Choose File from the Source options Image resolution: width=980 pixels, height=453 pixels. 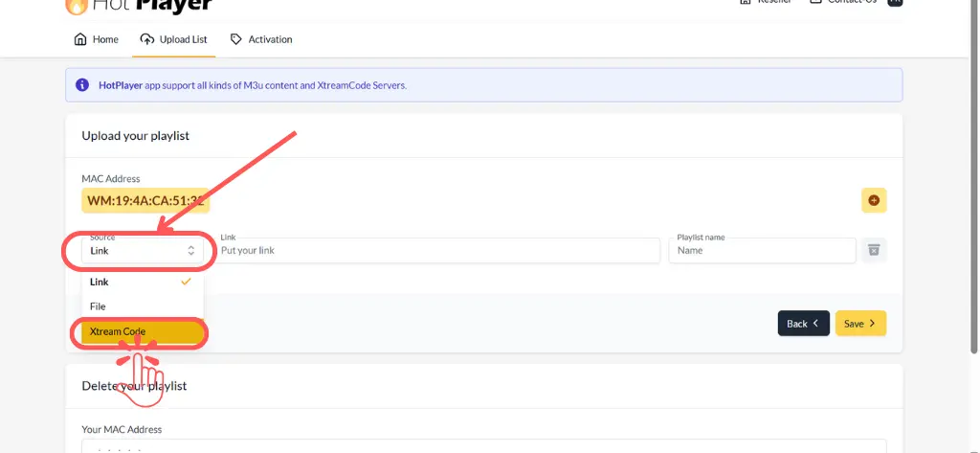pos(143,306)
